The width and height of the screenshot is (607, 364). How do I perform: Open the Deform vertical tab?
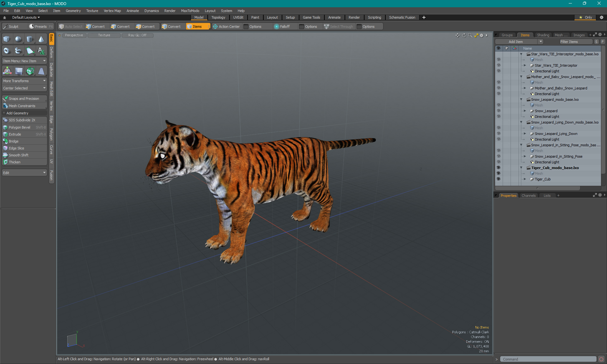tap(52, 52)
